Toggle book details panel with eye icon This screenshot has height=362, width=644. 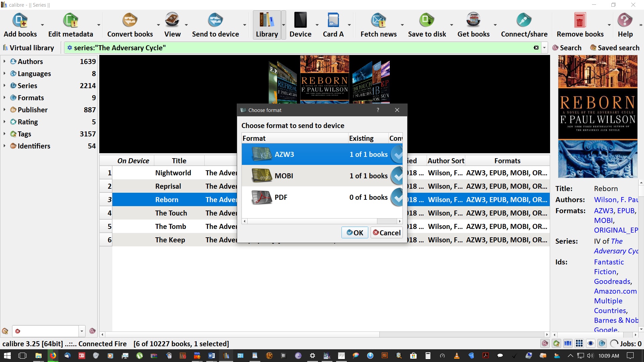pos(591,344)
